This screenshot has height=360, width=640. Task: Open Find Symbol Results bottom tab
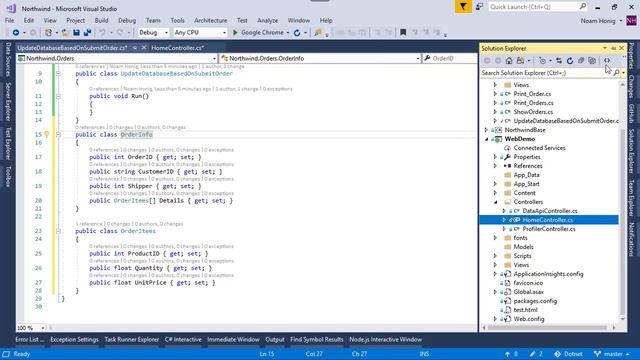[x=317, y=339]
